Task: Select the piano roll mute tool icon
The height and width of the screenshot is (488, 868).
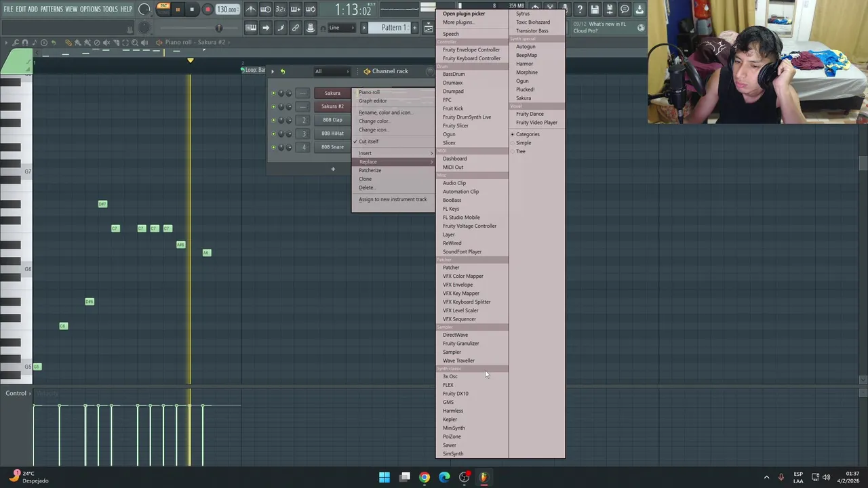Action: click(x=106, y=43)
